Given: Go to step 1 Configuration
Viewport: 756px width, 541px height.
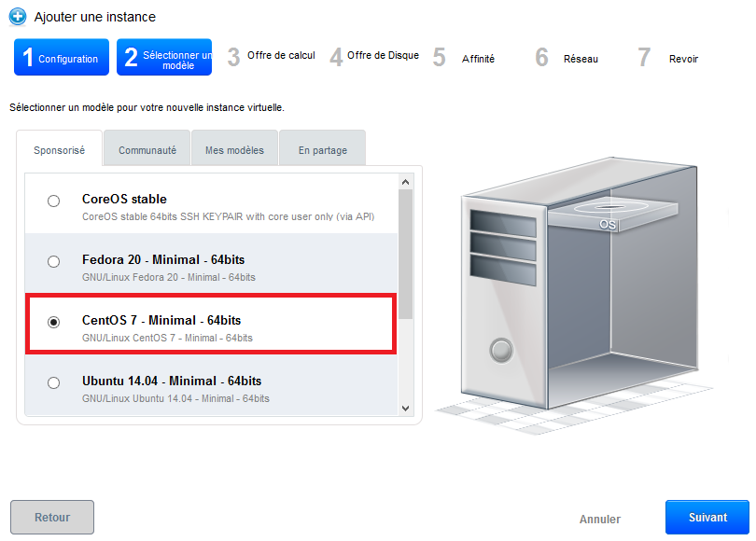Looking at the screenshot, I should pos(62,57).
